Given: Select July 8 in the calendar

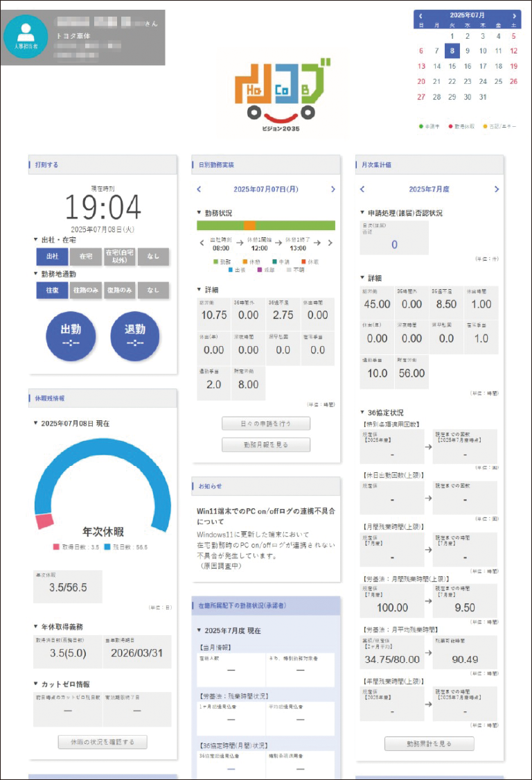Looking at the screenshot, I should (452, 51).
